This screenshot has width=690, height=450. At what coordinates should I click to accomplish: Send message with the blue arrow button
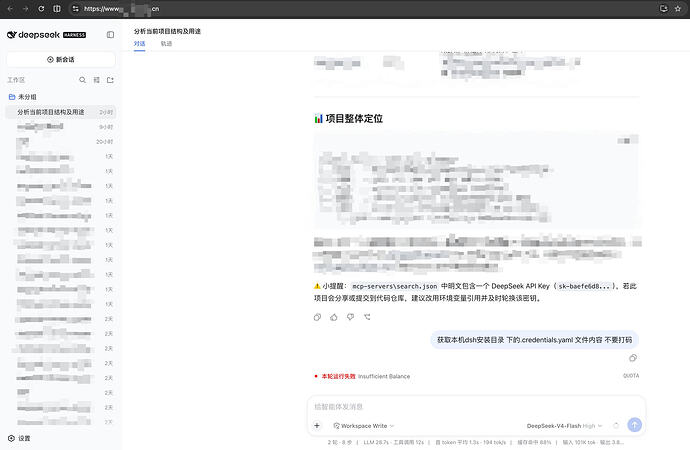[x=634, y=425]
